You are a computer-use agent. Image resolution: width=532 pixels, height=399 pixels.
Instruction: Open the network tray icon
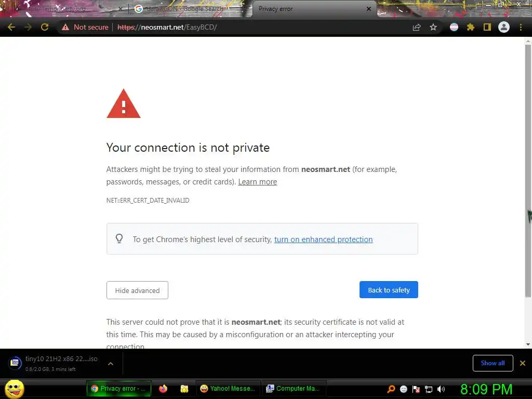click(x=429, y=390)
